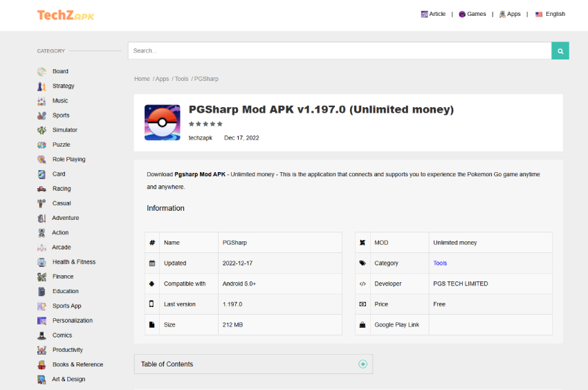
Task: Click the Card category icon
Action: pyautogui.click(x=42, y=174)
